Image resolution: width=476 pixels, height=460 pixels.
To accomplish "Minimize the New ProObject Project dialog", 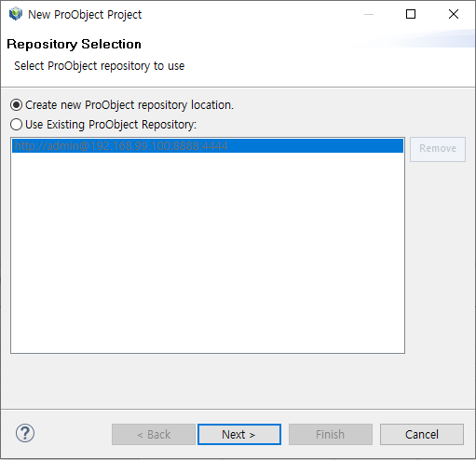I will point(369,14).
